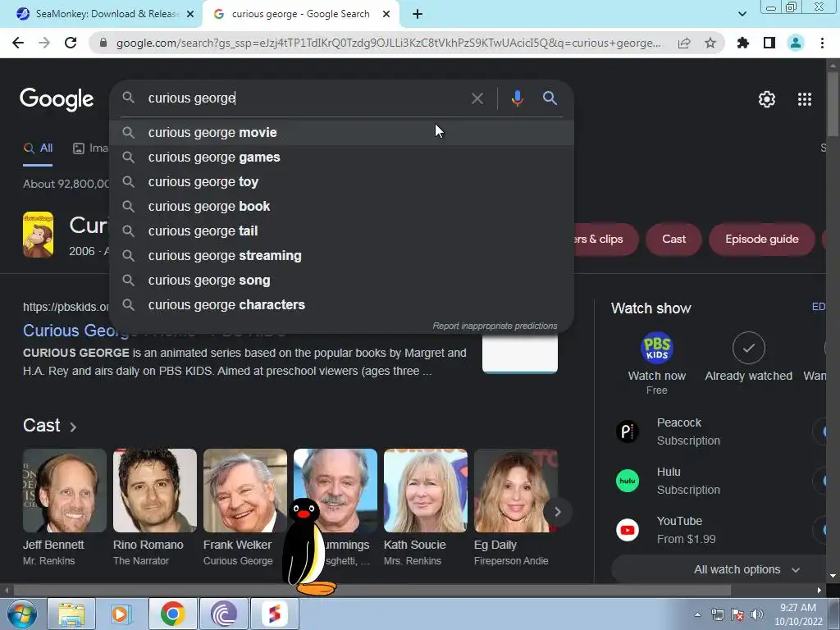This screenshot has height=630, width=840.
Task: Select the curious george Google Search tab
Action: coord(300,14)
